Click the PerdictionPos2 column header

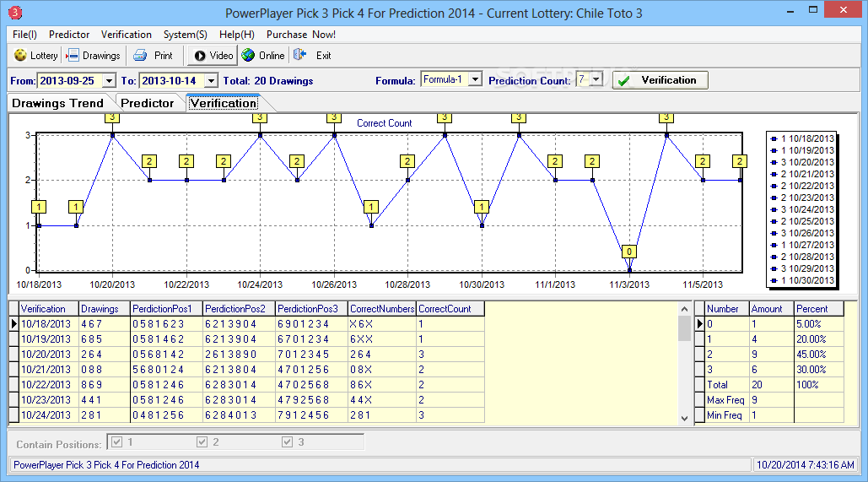click(239, 309)
